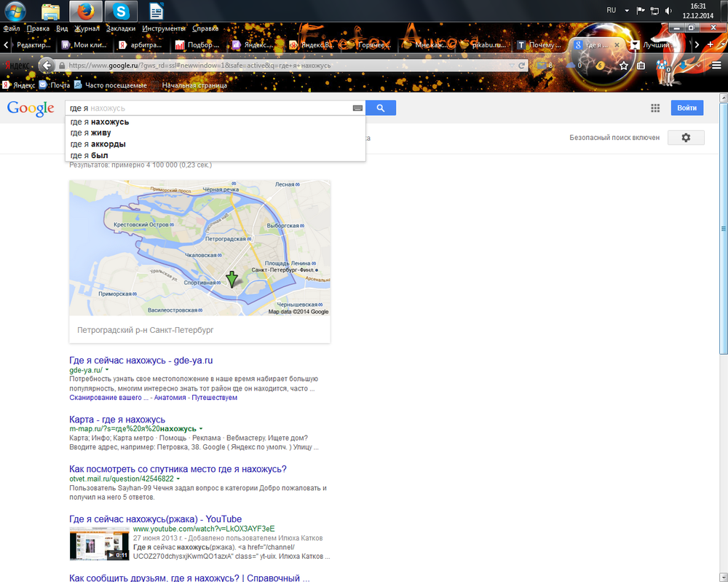The height and width of the screenshot is (582, 728).
Task: Open the document editor taskbar icon
Action: (157, 11)
